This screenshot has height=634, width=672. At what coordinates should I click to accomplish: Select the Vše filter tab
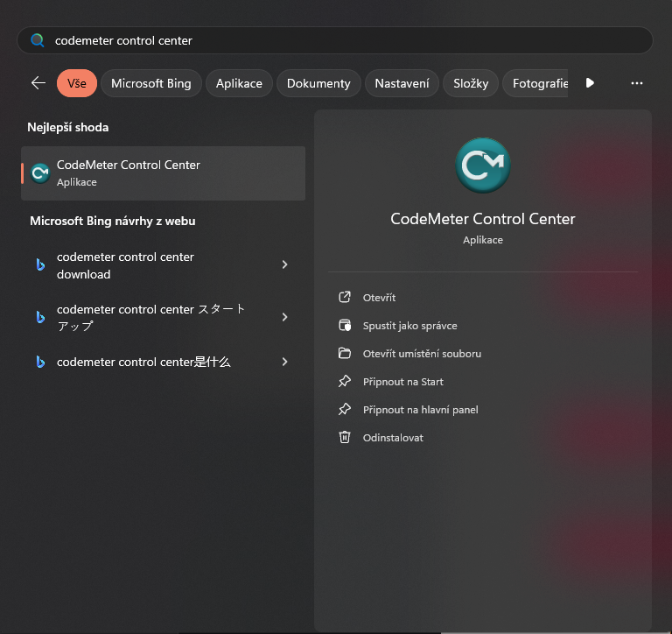point(77,83)
